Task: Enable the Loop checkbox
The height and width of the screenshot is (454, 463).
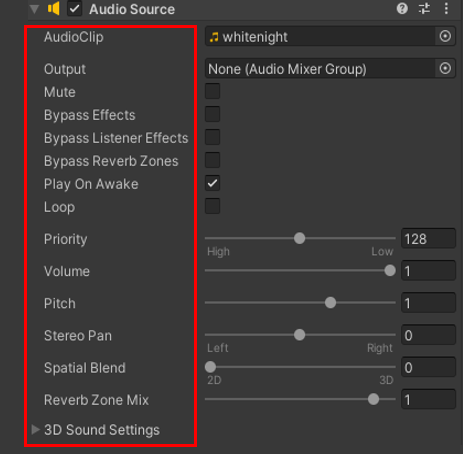Action: [212, 206]
